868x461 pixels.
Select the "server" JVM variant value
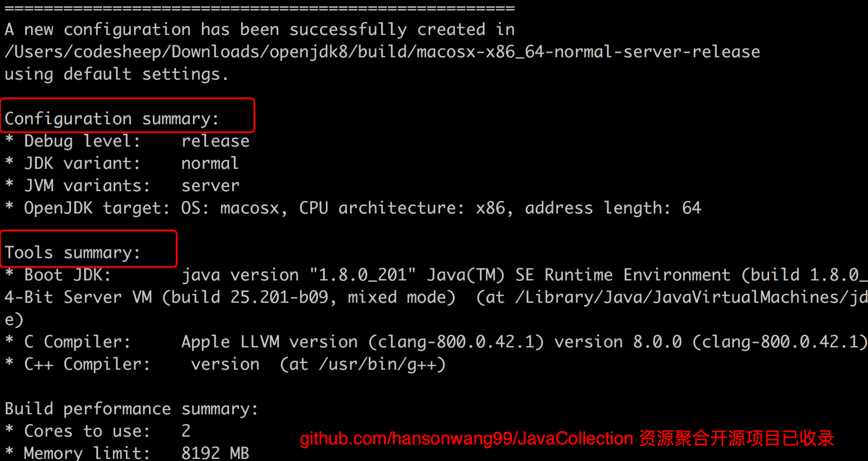[210, 186]
